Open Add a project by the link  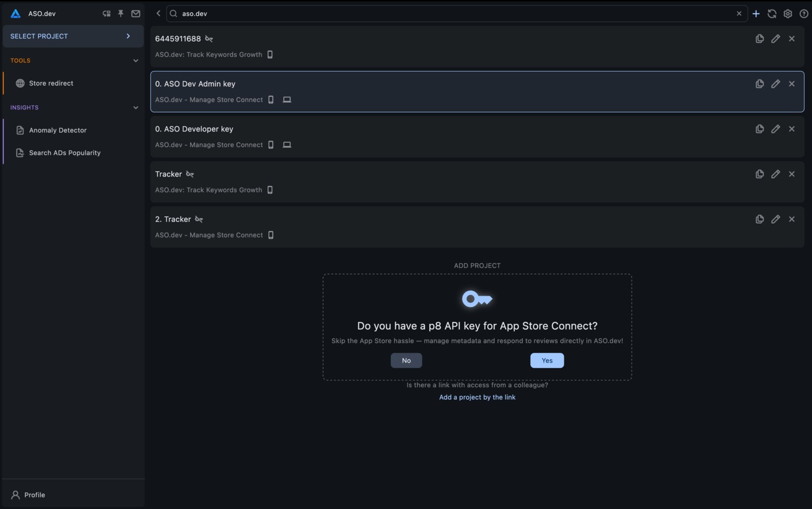(x=477, y=397)
